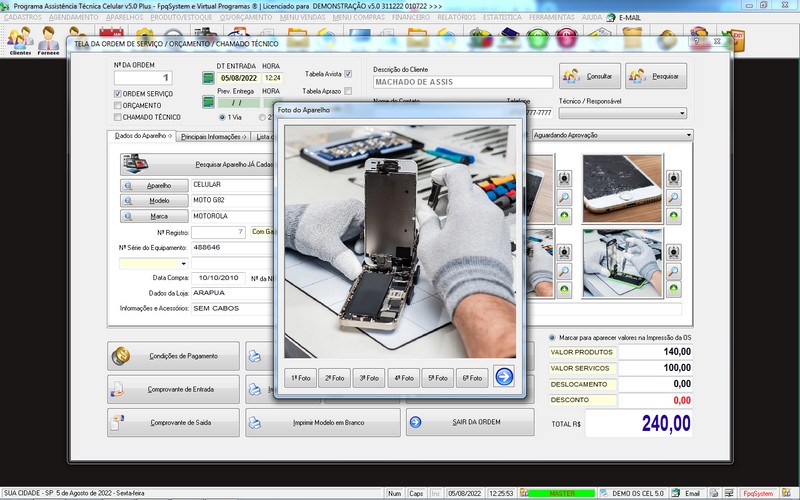Open the yellow dropdown below Nº Série
800x500 pixels.
(x=183, y=264)
